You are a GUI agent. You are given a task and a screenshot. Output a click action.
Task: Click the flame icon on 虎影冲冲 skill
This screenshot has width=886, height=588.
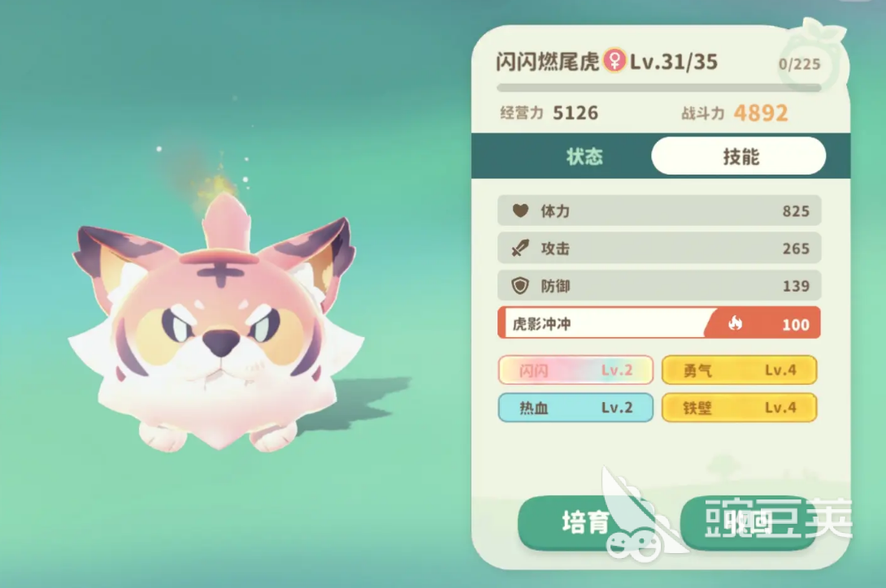pos(735,323)
